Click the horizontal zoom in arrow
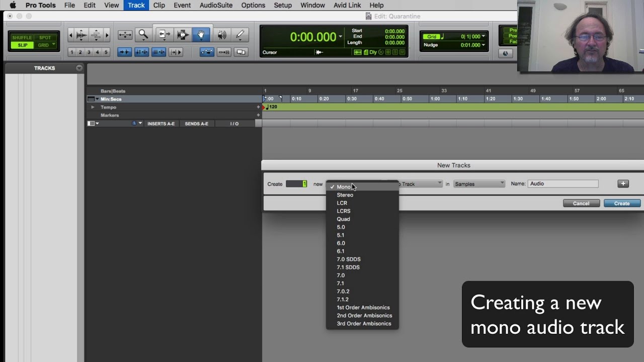644x362 pixels. coord(106,35)
